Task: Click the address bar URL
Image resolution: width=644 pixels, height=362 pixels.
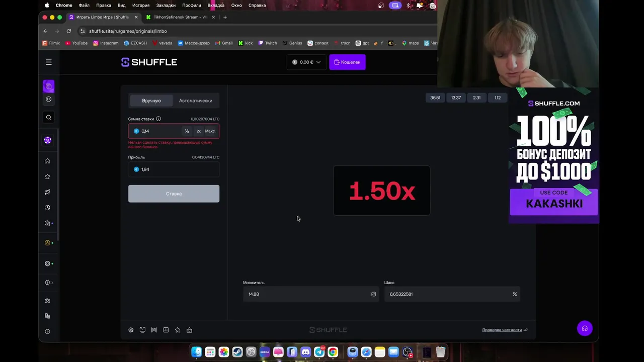Action: tap(128, 31)
